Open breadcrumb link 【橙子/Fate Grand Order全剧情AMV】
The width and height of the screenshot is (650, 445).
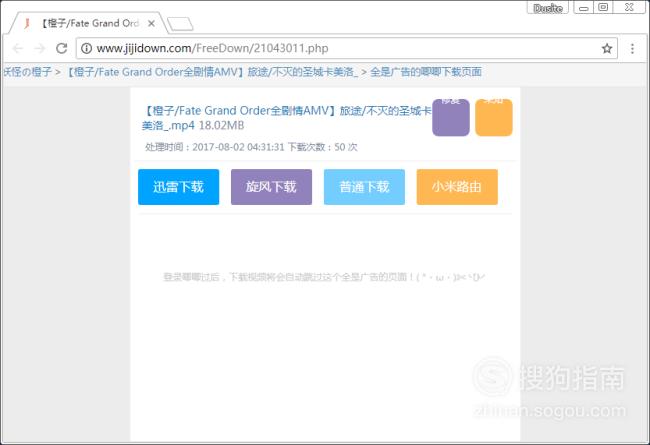[x=211, y=72]
